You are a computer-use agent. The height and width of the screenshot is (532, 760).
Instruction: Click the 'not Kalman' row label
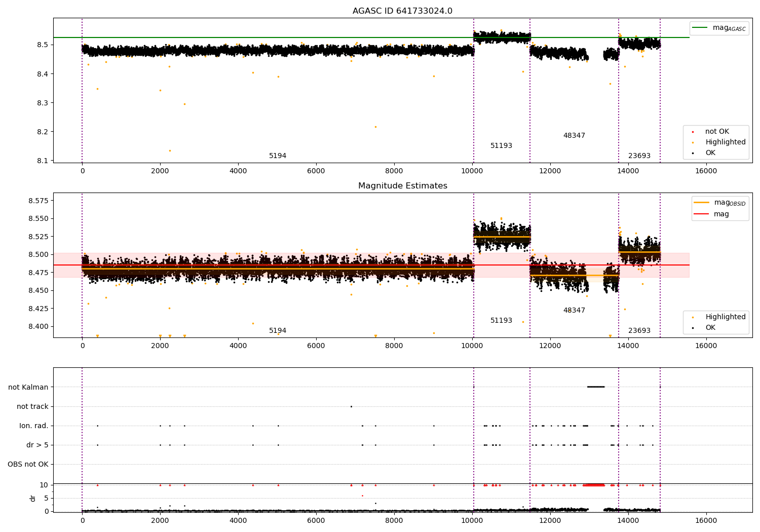point(28,387)
